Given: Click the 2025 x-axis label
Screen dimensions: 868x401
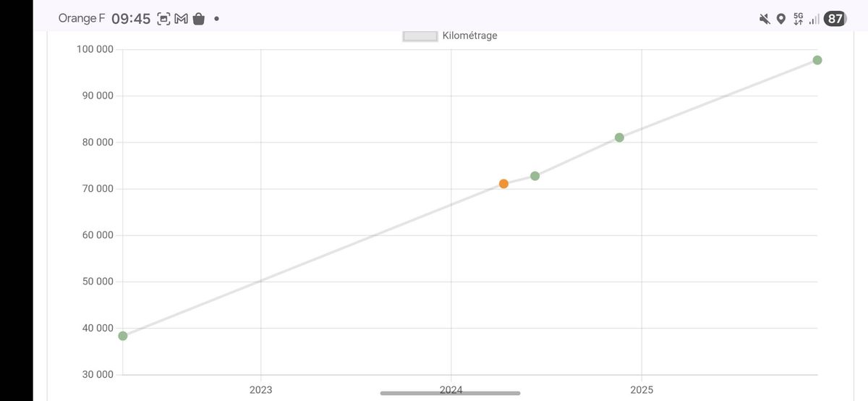Looking at the screenshot, I should [x=641, y=389].
